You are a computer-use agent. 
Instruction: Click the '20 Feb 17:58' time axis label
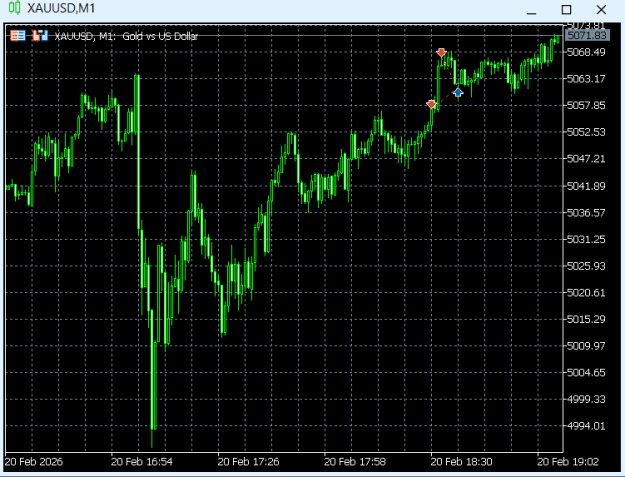click(355, 462)
